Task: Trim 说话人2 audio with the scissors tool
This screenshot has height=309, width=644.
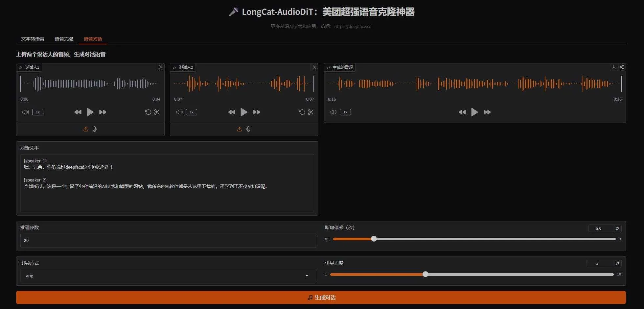Action: [x=311, y=112]
